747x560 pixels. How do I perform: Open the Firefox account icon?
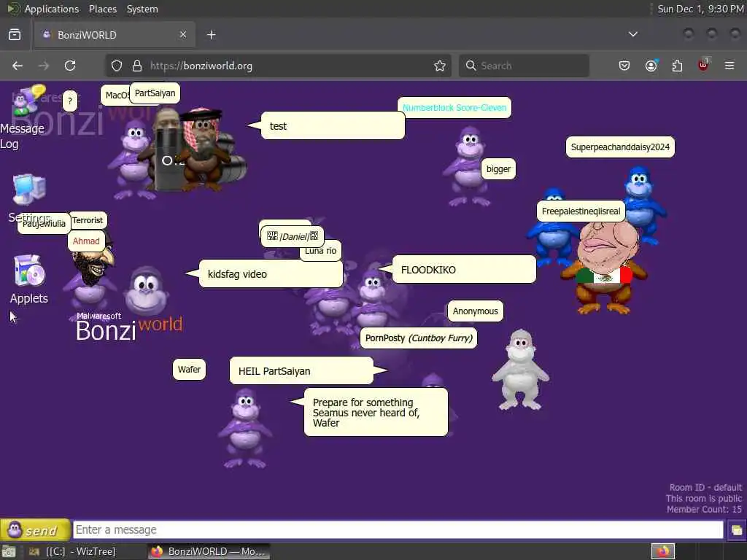pyautogui.click(x=651, y=66)
